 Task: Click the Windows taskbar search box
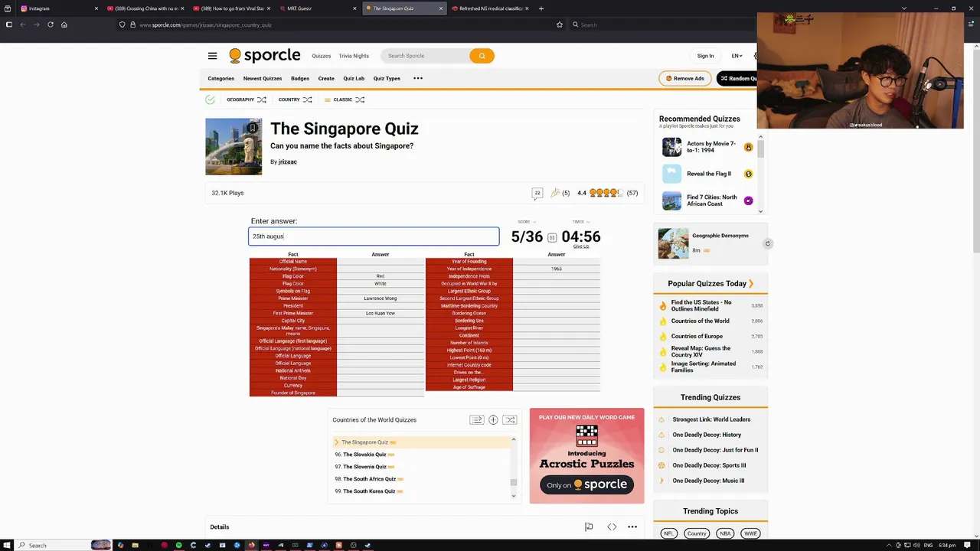click(64, 545)
